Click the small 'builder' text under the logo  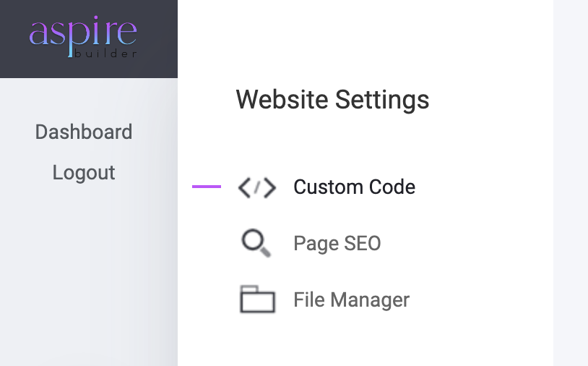(x=105, y=54)
